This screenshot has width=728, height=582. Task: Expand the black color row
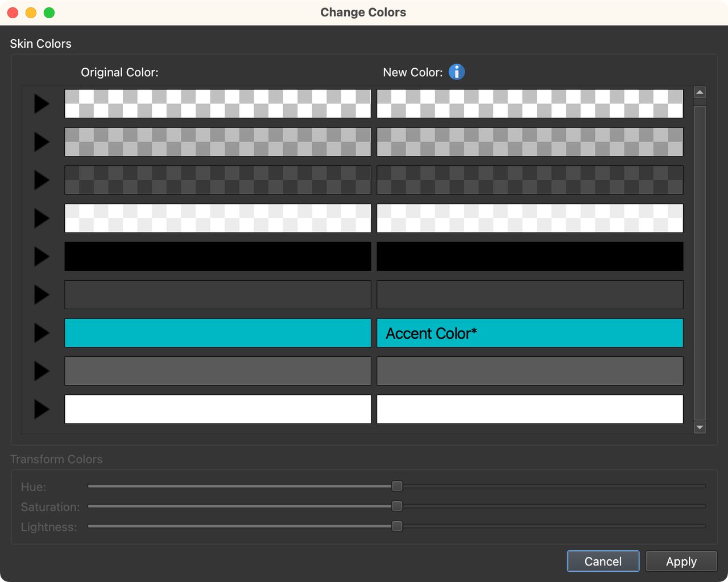[41, 256]
